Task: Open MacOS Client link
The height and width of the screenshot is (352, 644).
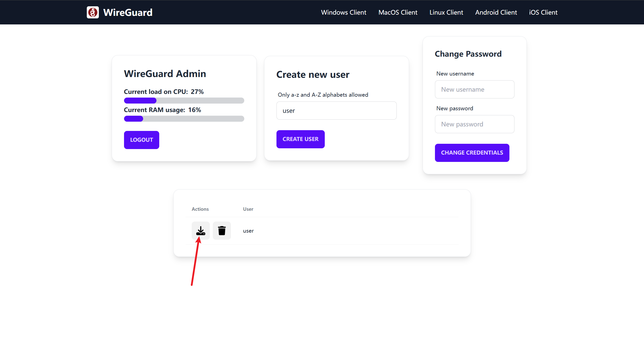Action: click(398, 12)
